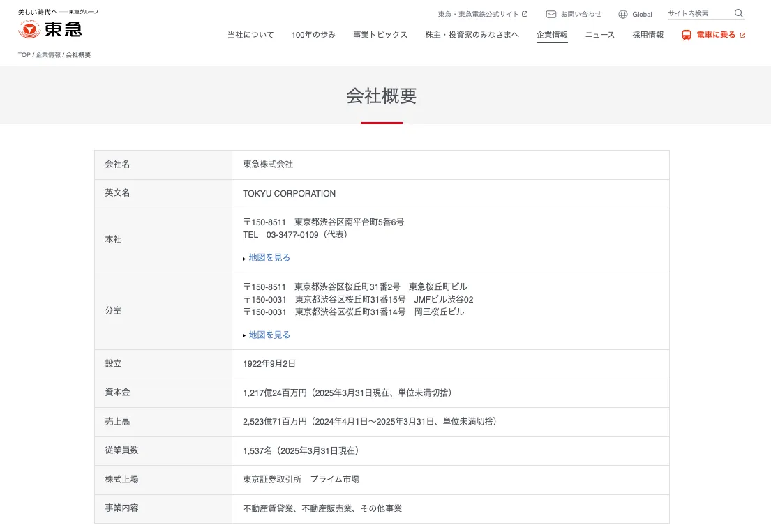Screen dimensions: 771x532
Task: Click the サイト内検索 search field
Action: tap(698, 13)
